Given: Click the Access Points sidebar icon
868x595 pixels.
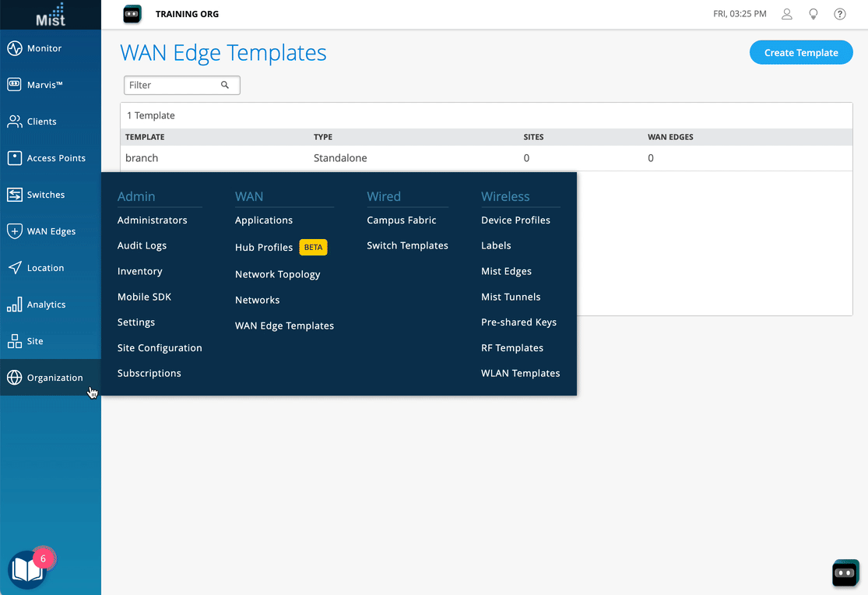Looking at the screenshot, I should coord(15,158).
